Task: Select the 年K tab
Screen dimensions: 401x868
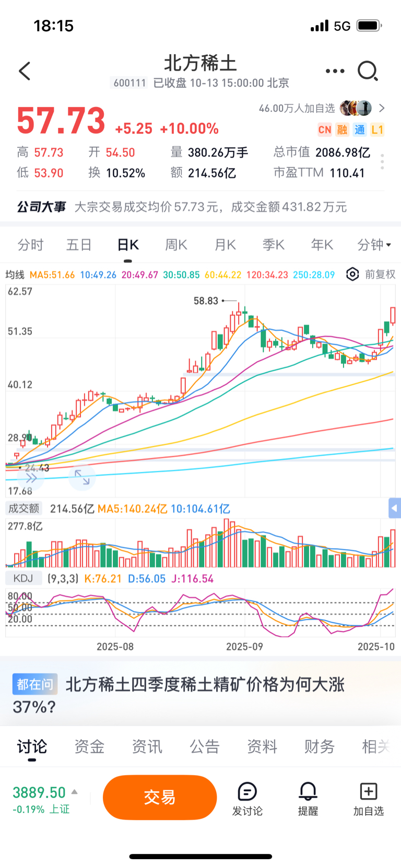Action: [322, 245]
